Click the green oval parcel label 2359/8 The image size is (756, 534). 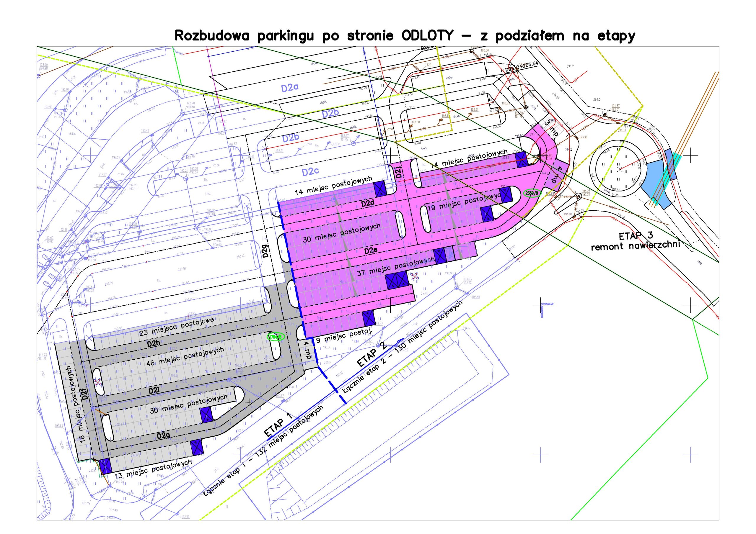click(x=532, y=193)
